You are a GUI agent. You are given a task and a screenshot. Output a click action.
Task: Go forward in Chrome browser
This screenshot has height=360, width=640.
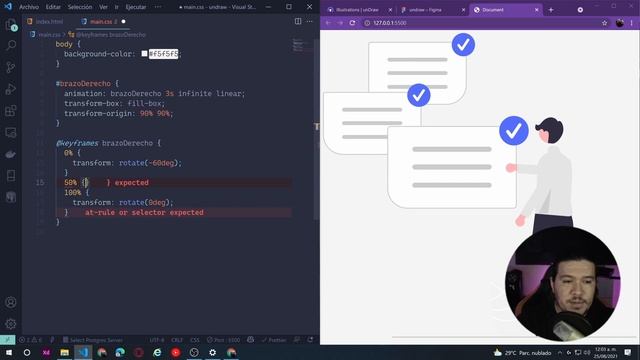(340, 23)
